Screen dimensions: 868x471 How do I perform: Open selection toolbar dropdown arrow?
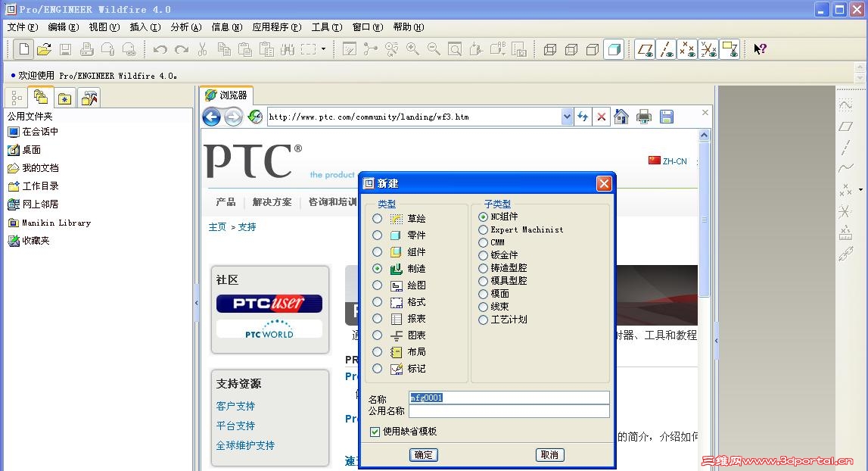323,49
